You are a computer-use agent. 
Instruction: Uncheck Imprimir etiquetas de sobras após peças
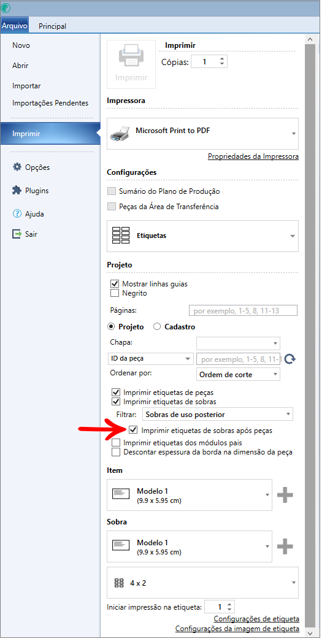point(132,431)
